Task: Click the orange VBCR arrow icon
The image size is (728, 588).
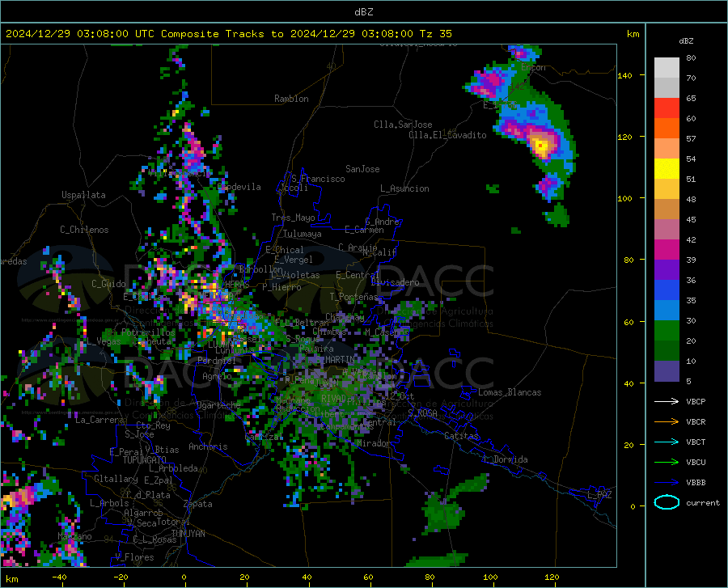Action: (667, 422)
